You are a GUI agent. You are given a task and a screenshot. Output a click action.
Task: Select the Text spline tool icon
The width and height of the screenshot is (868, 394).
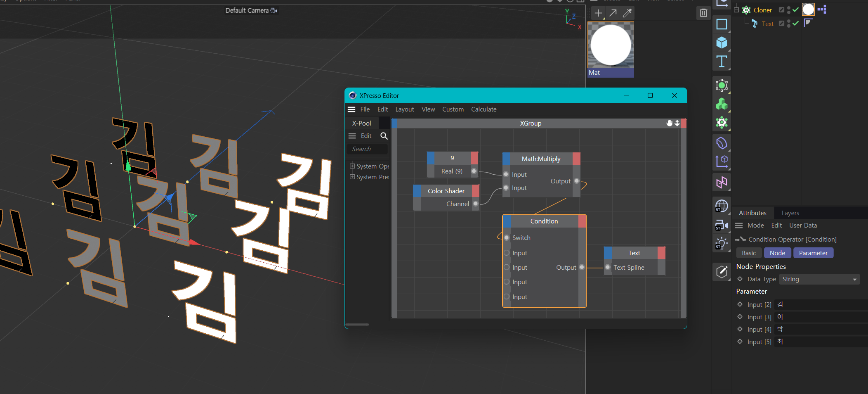click(722, 62)
